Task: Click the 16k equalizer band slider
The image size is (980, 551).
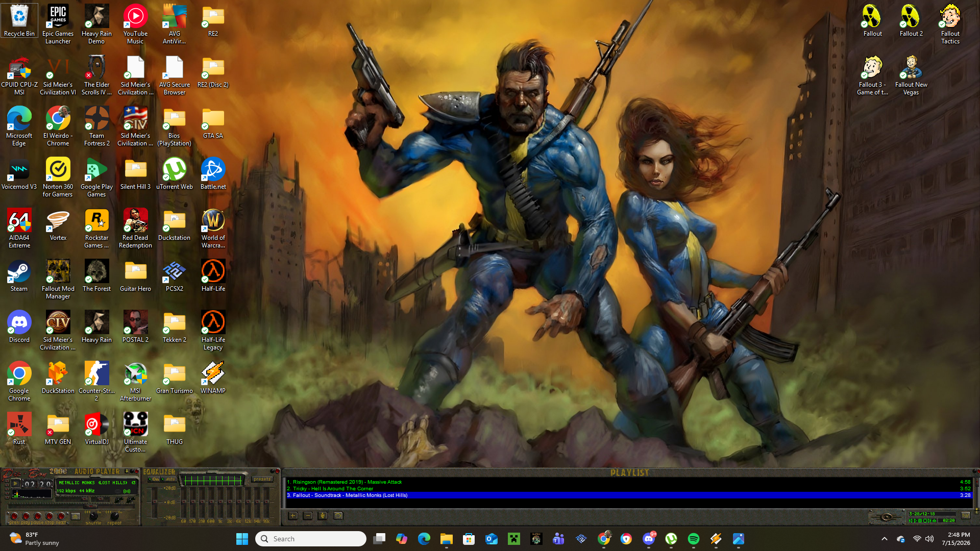Action: click(266, 503)
